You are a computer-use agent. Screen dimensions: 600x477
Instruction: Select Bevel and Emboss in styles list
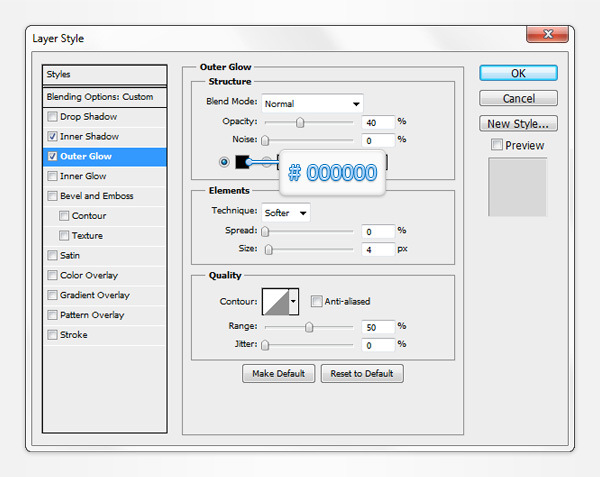96,196
